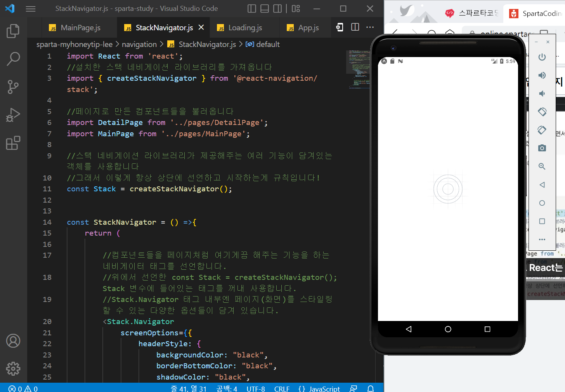
Task: Toggle the secondary side bar layout icon
Action: tap(277, 9)
